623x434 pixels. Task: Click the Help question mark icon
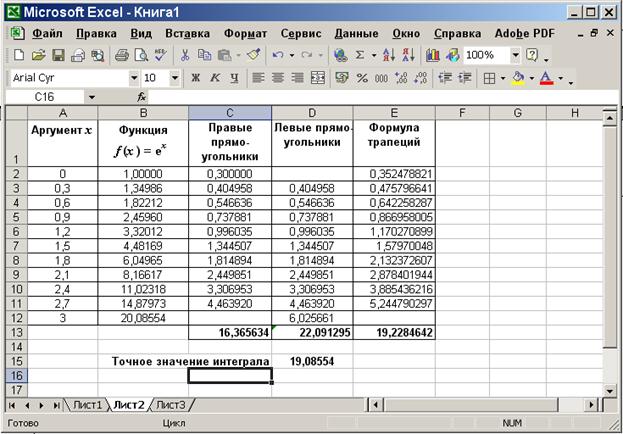(x=532, y=55)
